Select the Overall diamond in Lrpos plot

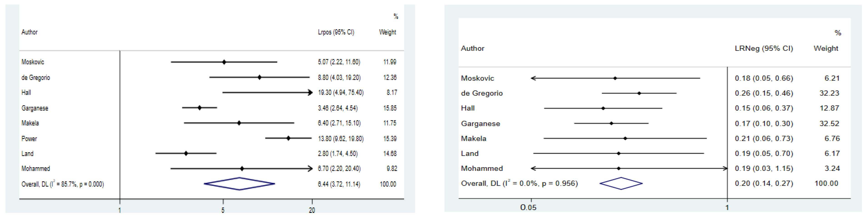tap(239, 184)
